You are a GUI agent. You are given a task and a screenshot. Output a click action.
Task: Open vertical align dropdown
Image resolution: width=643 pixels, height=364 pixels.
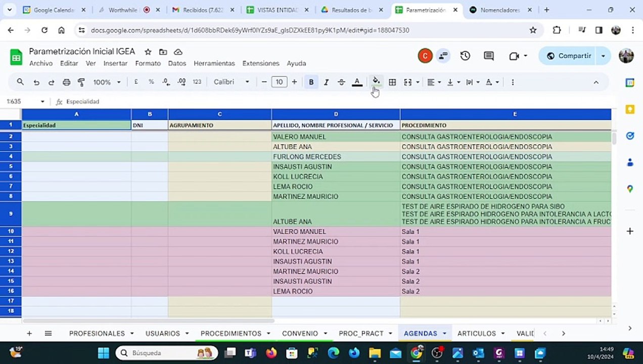[x=453, y=82]
